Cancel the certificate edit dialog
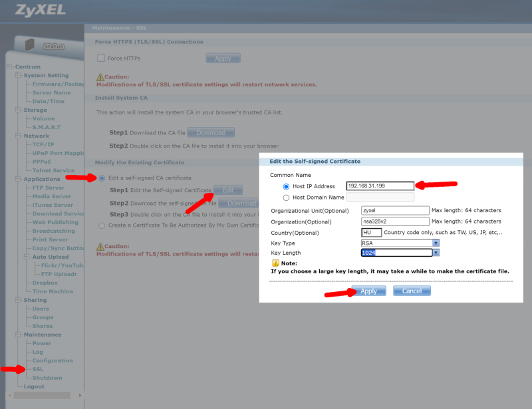532x409 pixels. pyautogui.click(x=412, y=291)
